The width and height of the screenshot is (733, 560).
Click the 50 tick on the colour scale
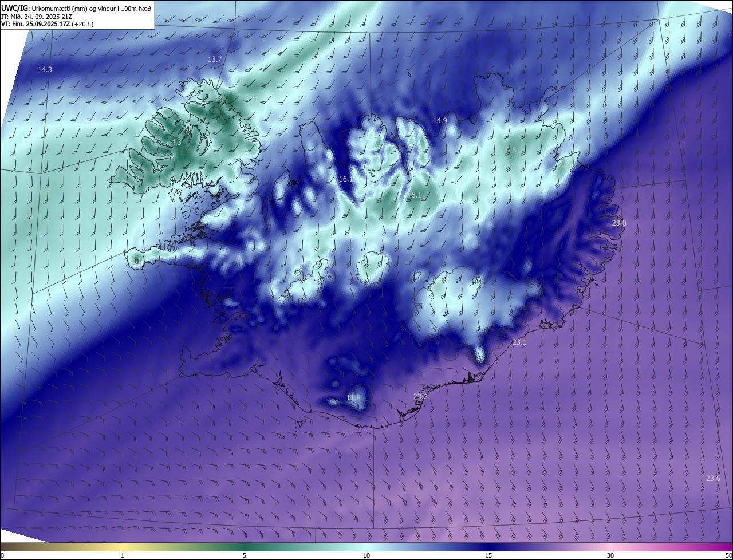coord(728,555)
